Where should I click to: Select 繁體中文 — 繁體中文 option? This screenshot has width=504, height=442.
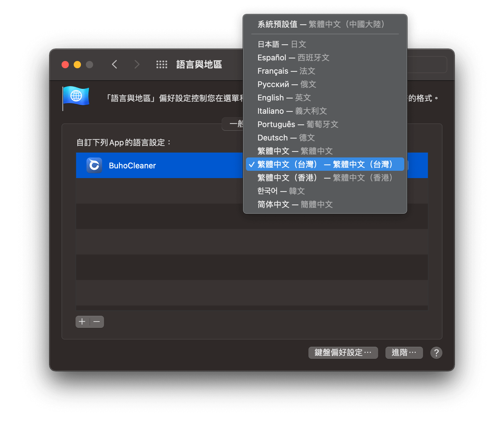325,151
